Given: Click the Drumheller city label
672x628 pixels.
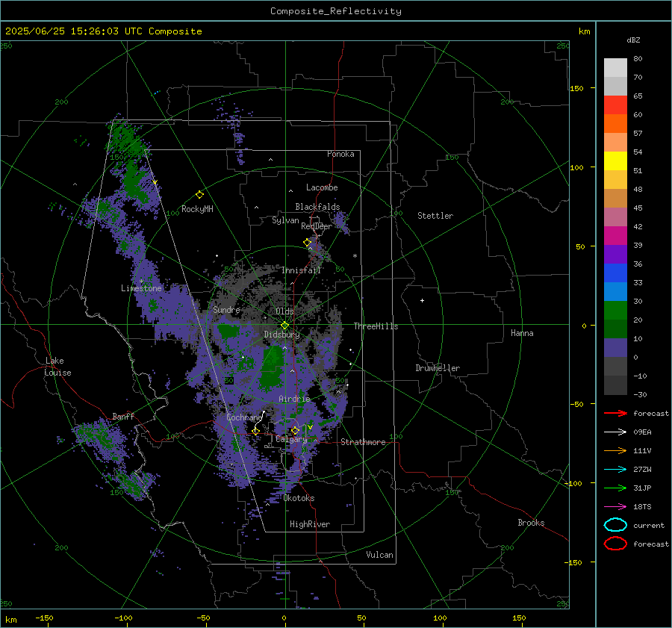Looking at the screenshot, I should 438,368.
